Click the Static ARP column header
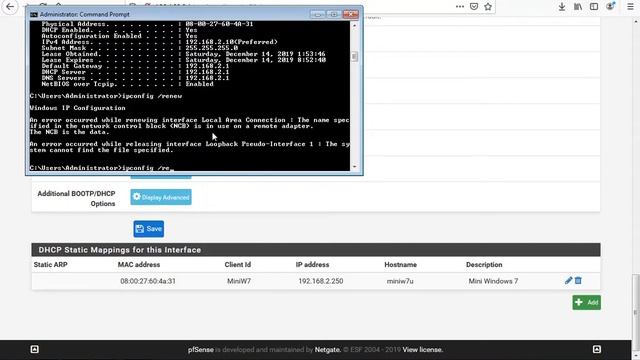The width and height of the screenshot is (640, 360). 51,264
